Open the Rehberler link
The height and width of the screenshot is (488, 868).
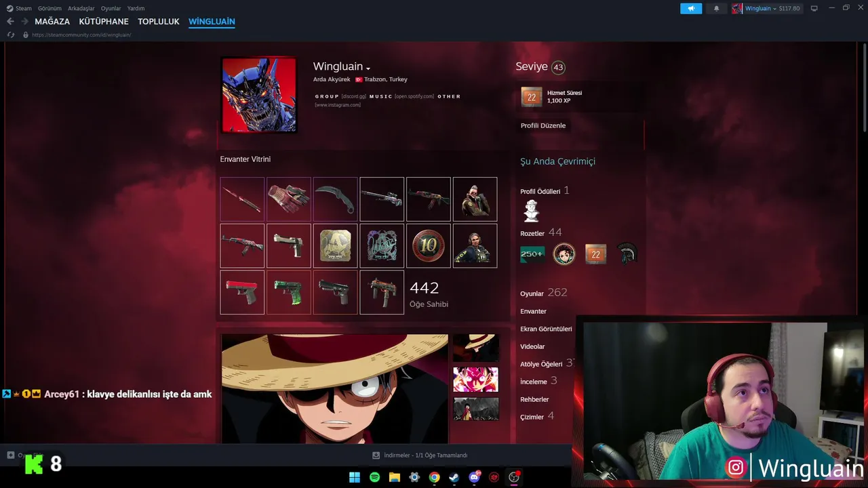[534, 399]
